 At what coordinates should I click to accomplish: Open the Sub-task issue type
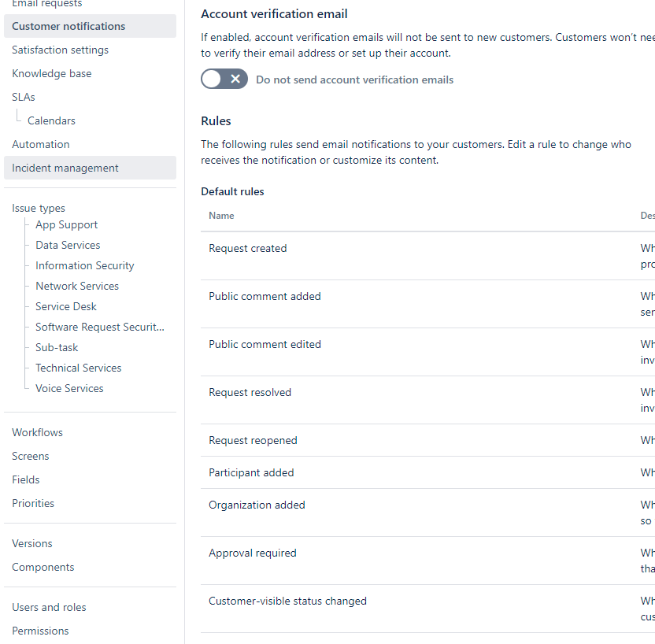click(x=56, y=347)
